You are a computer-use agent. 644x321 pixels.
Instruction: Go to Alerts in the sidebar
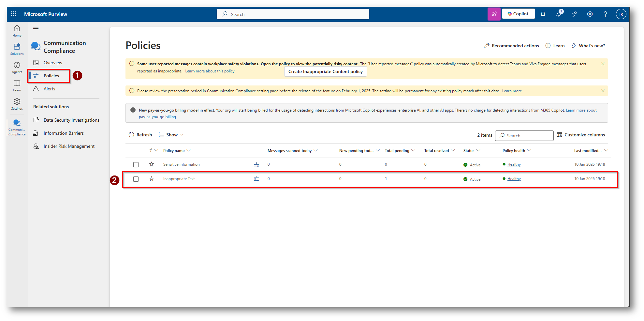[49, 89]
